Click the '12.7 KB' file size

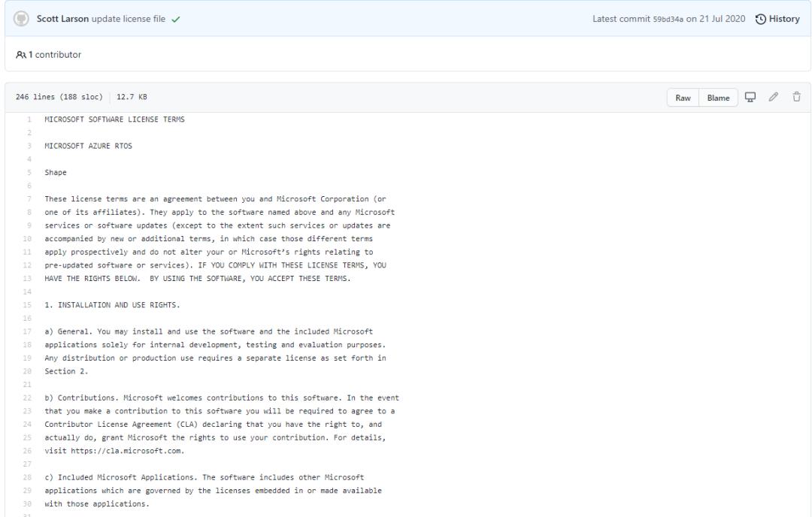132,97
